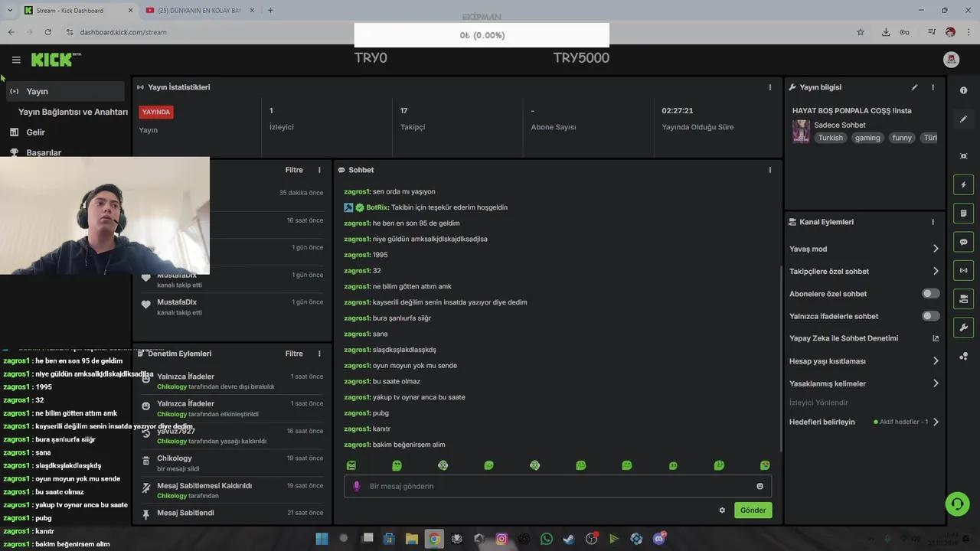Open the browser tab list dropdown
The width and height of the screenshot is (980, 551).
click(x=9, y=10)
